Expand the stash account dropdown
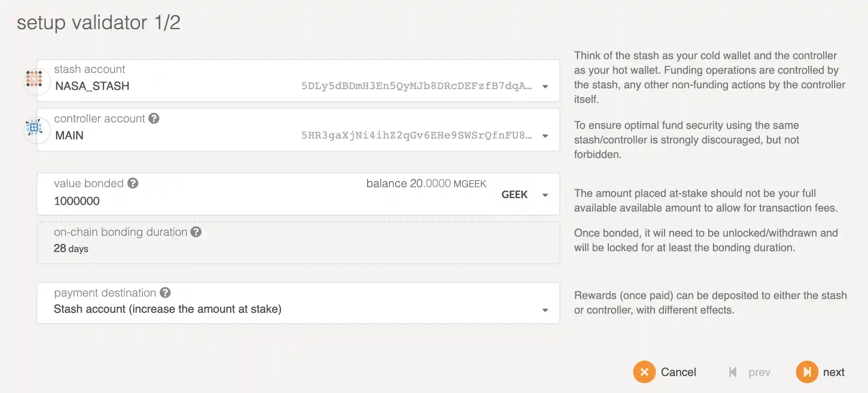 (x=546, y=86)
